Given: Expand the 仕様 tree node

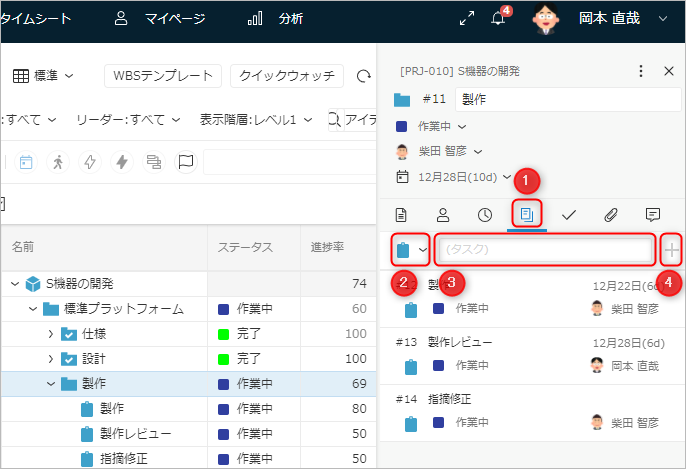Looking at the screenshot, I should (51, 333).
